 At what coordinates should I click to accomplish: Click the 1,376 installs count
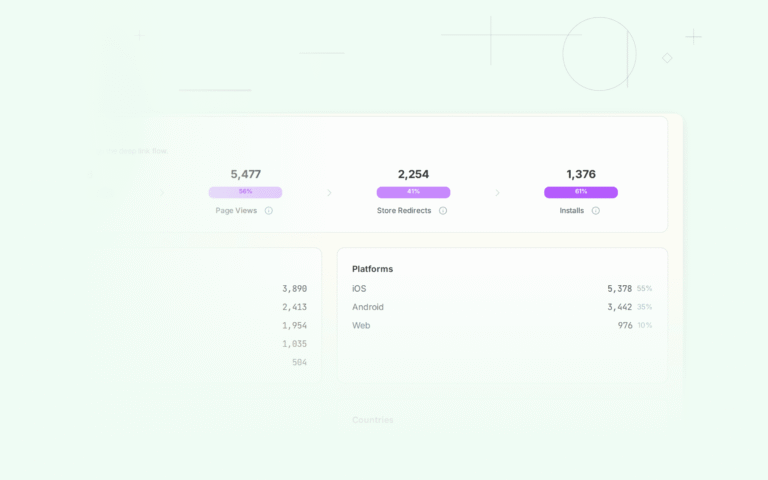(581, 174)
